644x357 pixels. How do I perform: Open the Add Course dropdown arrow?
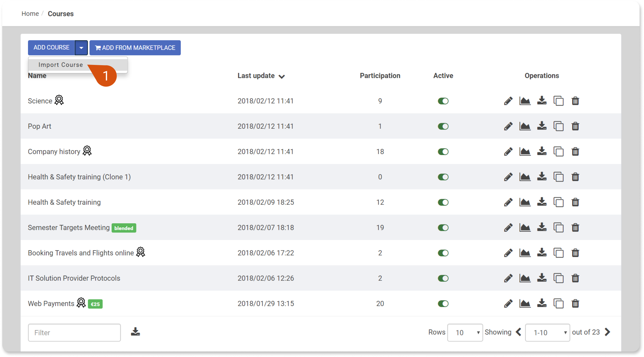81,48
